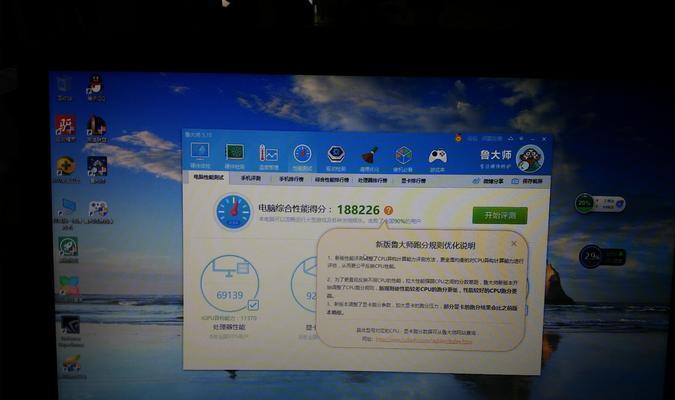Close the 新版鲁大师跑分规则优化说明 popup
Screen dimensions: 675x400
click(x=514, y=243)
